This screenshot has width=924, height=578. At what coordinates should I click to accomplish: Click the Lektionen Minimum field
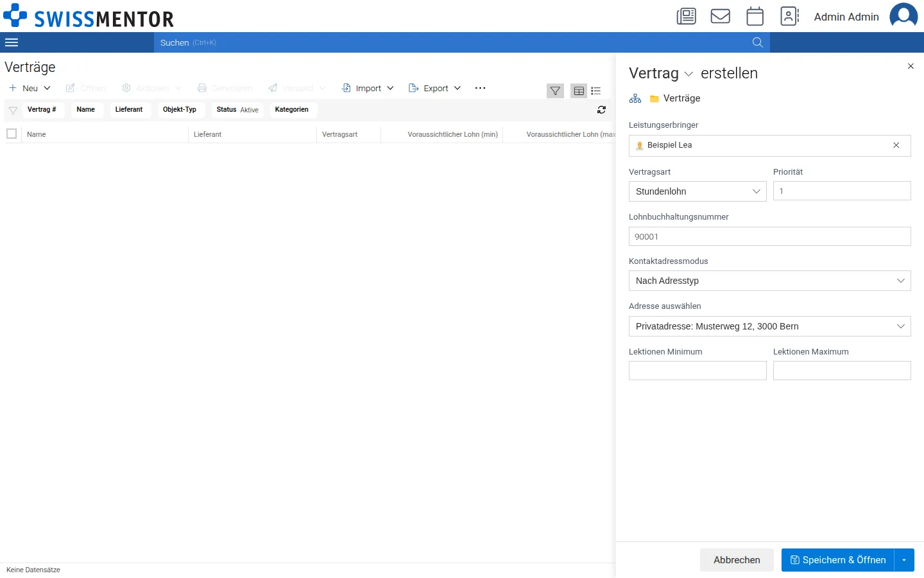(x=697, y=371)
